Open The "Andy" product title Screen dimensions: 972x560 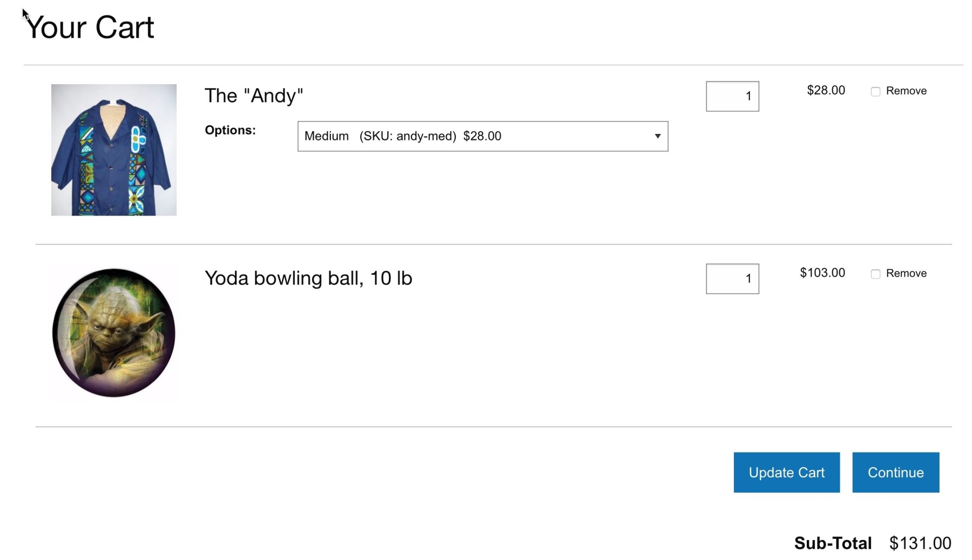coord(254,96)
